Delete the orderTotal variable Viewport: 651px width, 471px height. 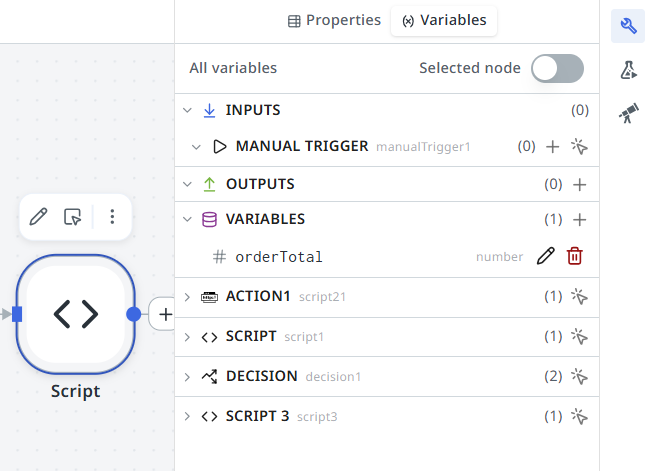[575, 256]
